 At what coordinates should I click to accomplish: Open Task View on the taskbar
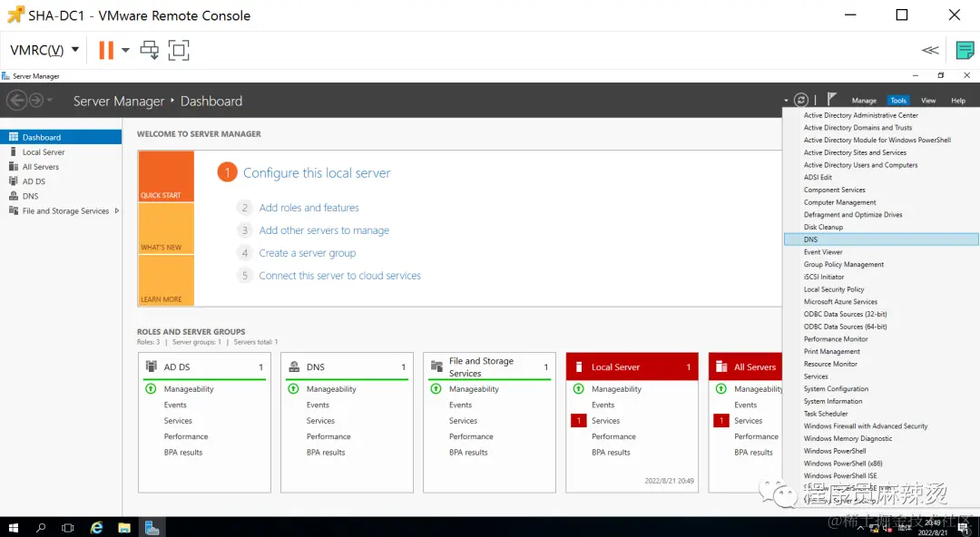coord(67,528)
